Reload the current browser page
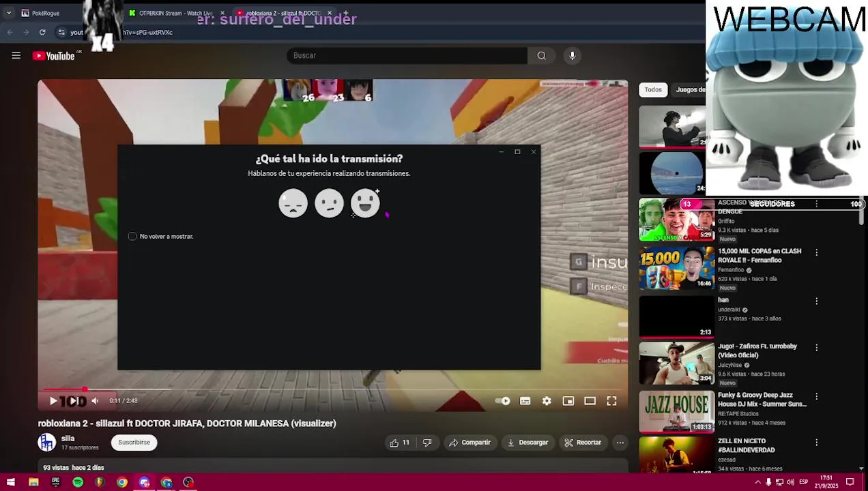Screen dimensions: 868x491 (42, 32)
